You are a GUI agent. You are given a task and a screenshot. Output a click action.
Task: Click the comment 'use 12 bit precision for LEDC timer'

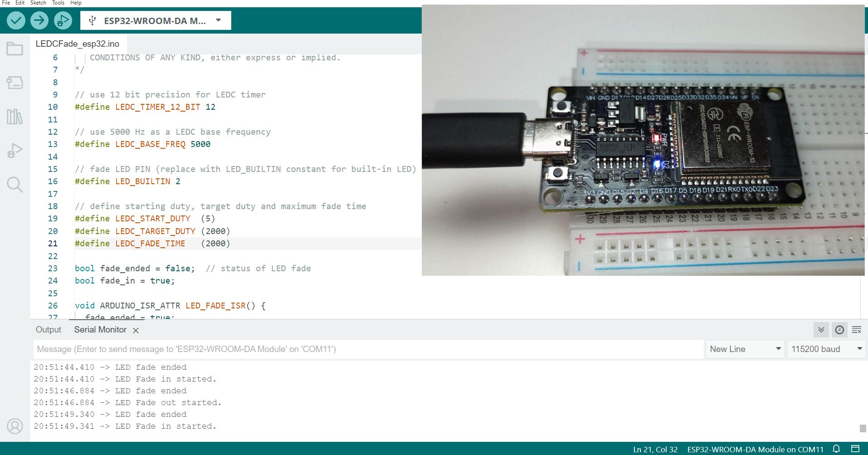[x=170, y=95]
